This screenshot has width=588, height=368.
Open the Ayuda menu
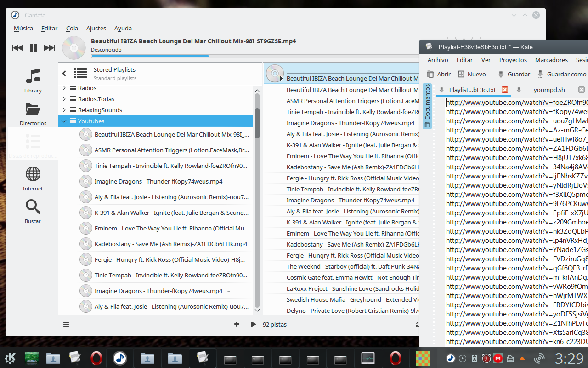pyautogui.click(x=123, y=28)
